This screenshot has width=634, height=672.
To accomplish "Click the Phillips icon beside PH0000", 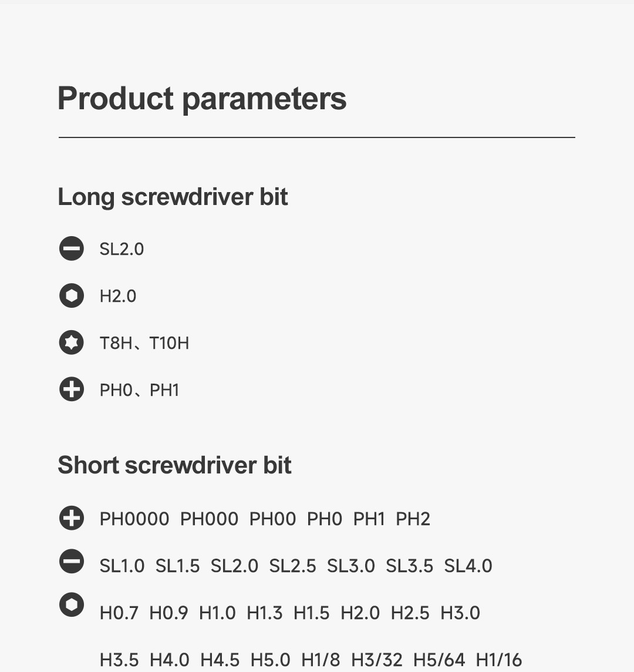I will 72,518.
